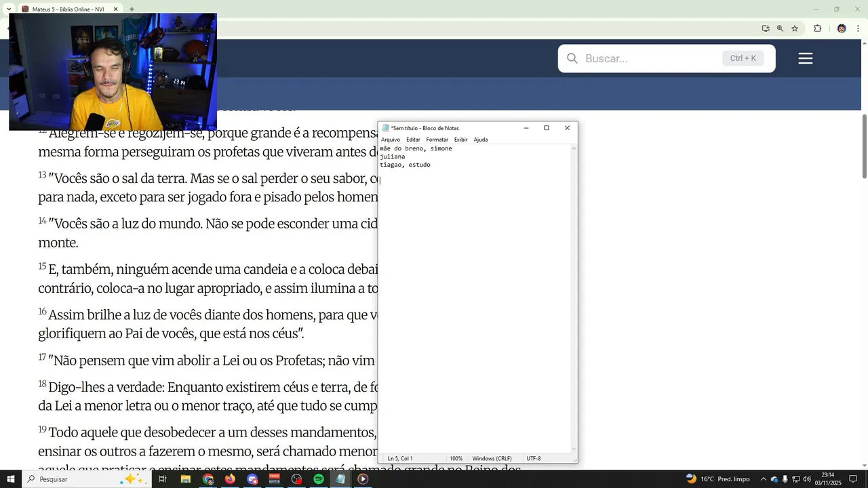Click 'Windows (CRLF)' in Notepad status bar

[492, 459]
